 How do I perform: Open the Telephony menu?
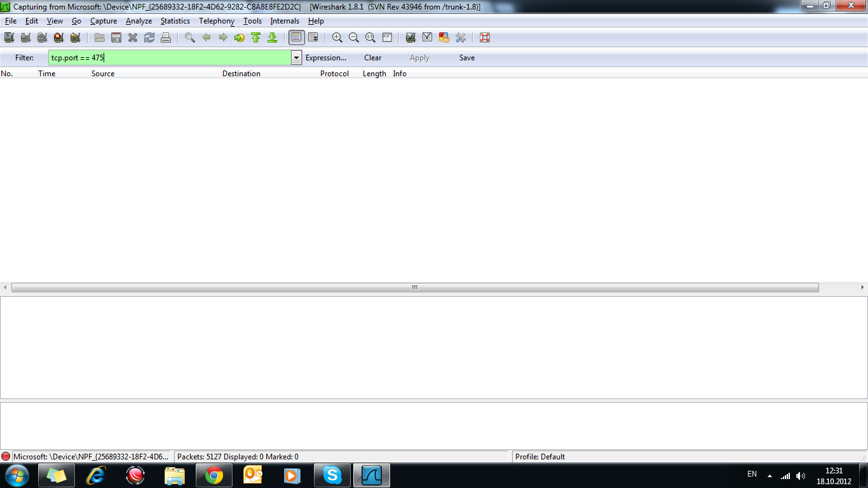(217, 21)
